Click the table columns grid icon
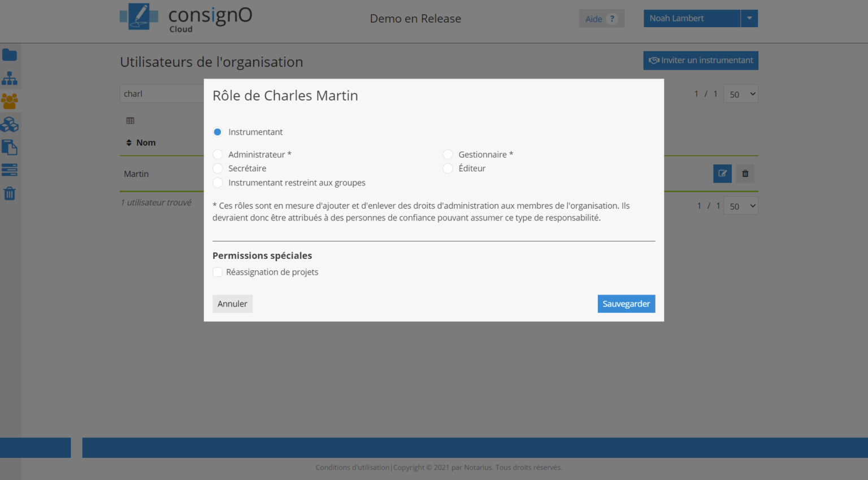This screenshot has height=480, width=868. (131, 120)
